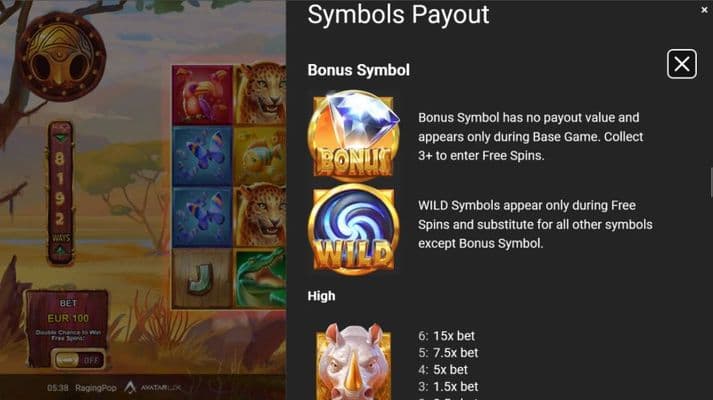Click the red toucan reel symbol
Image resolution: width=713 pixels, height=400 pixels.
click(x=202, y=95)
